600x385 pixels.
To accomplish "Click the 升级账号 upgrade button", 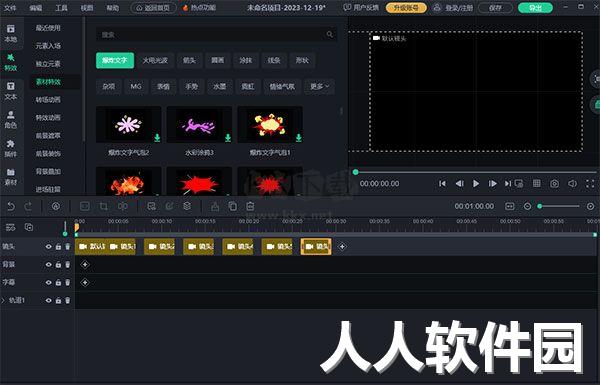I will 406,8.
